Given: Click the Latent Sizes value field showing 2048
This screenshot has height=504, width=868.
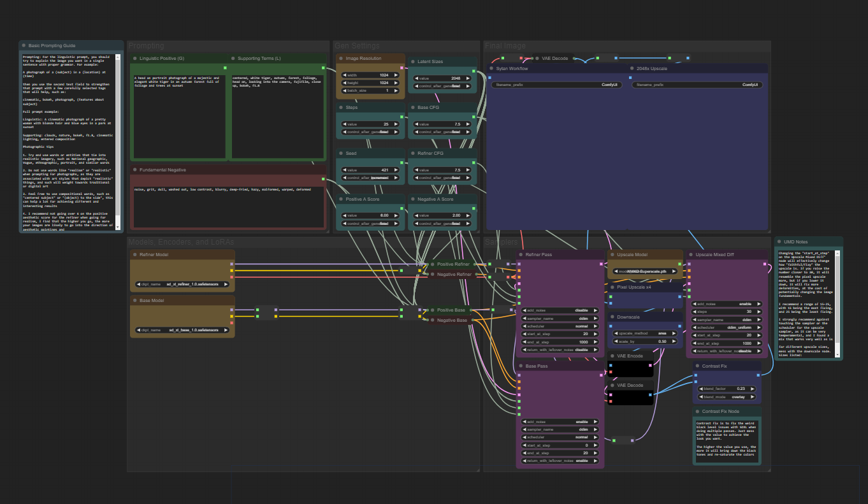Looking at the screenshot, I should pos(442,78).
